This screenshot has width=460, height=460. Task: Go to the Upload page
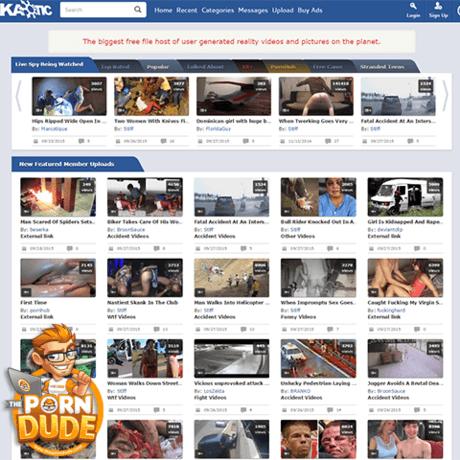click(283, 10)
